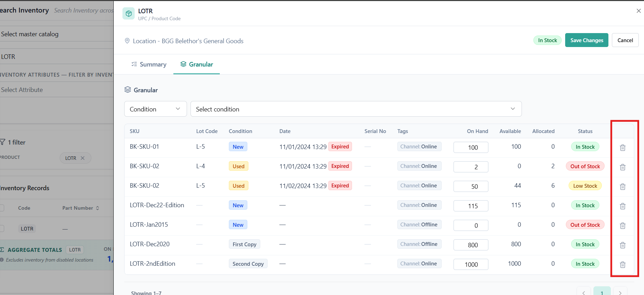Image resolution: width=644 pixels, height=295 pixels.
Task: Click Out of Stock badge for LOTR-Jan2015
Action: pyautogui.click(x=585, y=225)
